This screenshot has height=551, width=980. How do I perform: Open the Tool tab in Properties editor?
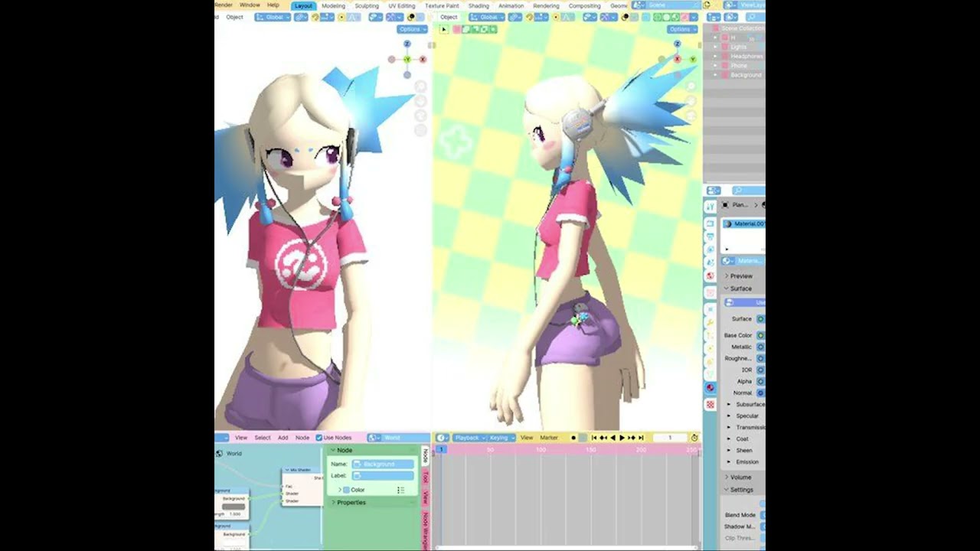(x=710, y=206)
